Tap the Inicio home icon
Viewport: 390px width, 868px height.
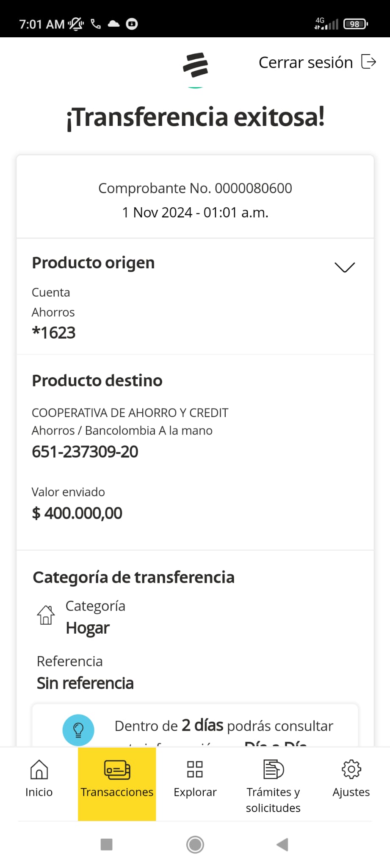[39, 769]
